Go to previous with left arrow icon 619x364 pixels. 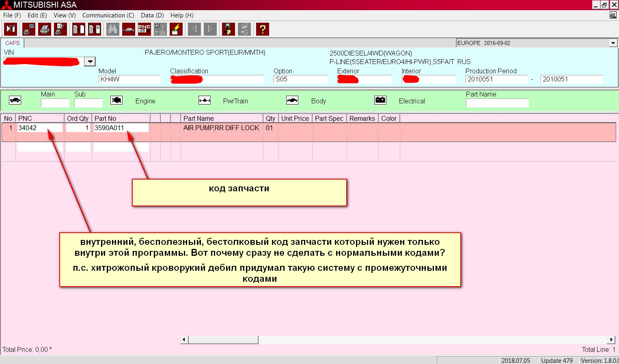[x=194, y=29]
